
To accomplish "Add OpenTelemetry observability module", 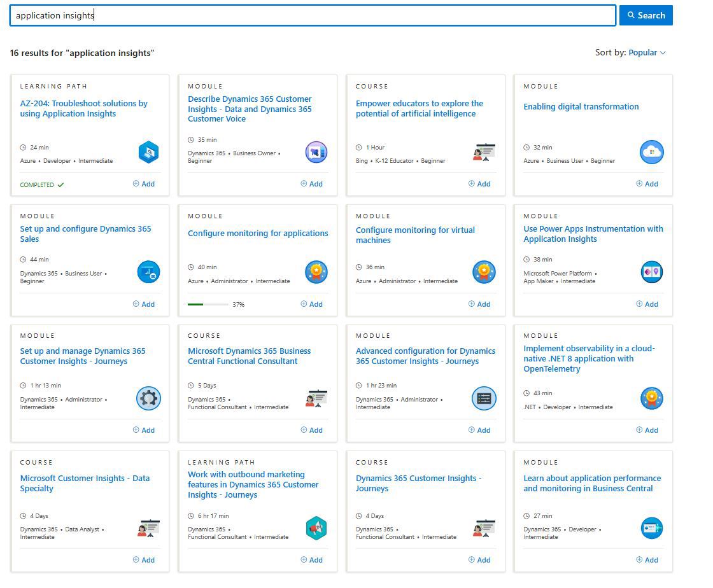I will click(647, 430).
